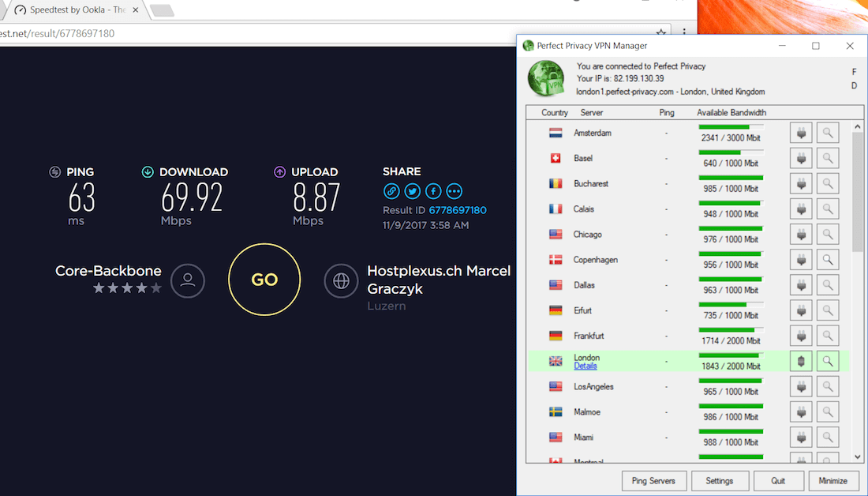Click the Ping Servers button
This screenshot has height=496, width=868.
653,480
